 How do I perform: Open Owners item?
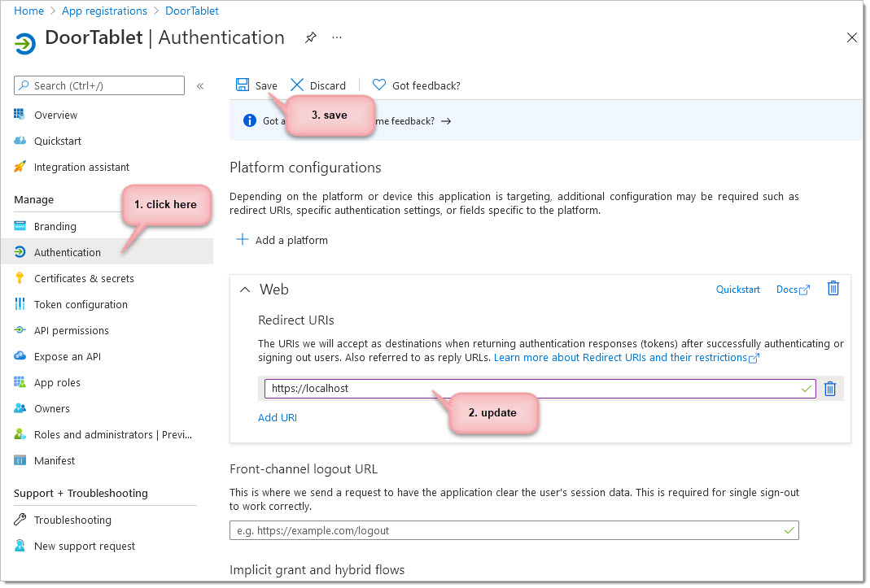click(51, 409)
